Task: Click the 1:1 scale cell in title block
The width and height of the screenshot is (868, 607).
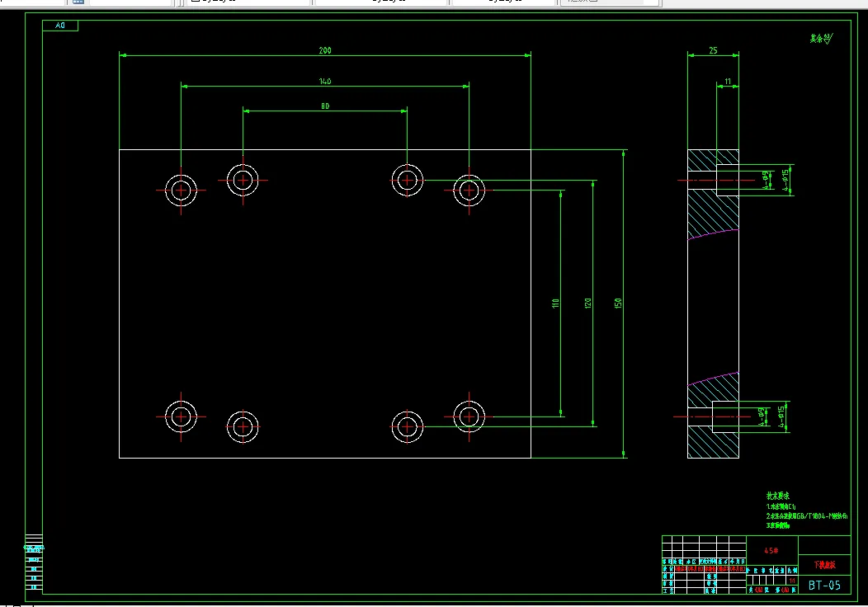Action: click(792, 581)
